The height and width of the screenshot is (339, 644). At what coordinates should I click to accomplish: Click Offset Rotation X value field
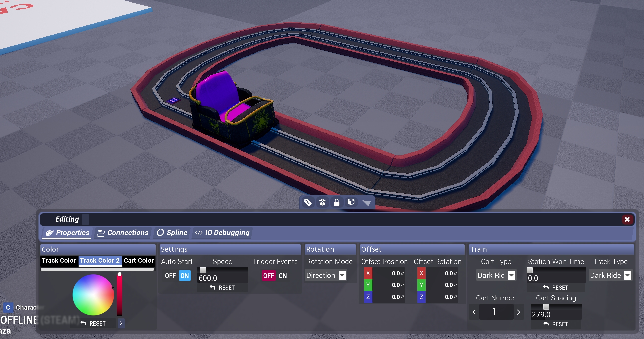click(442, 273)
